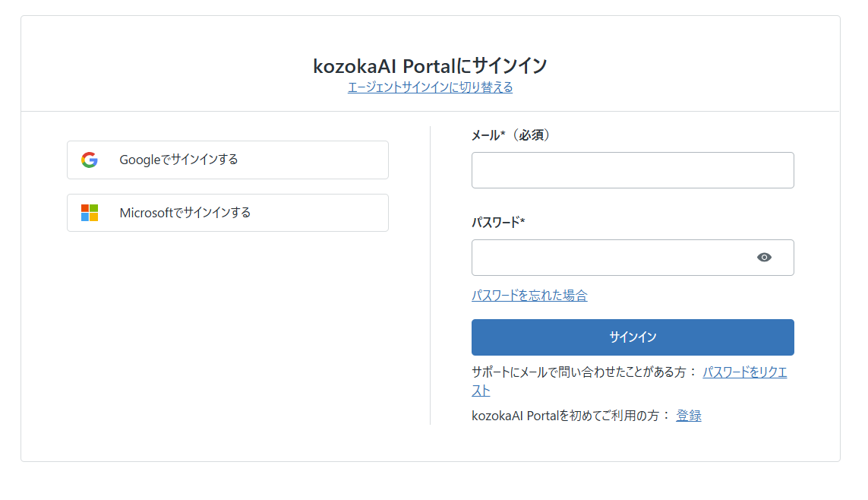Click the （必須）marker beside メール
The height and width of the screenshot is (500, 868).
pyautogui.click(x=529, y=135)
